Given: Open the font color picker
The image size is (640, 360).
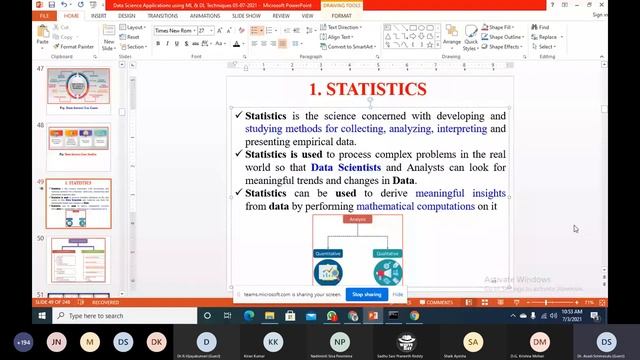Looking at the screenshot, I should (x=238, y=44).
